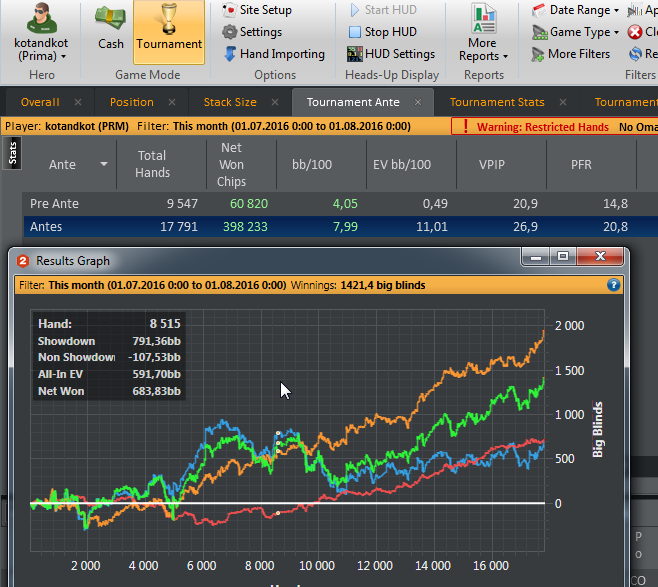Switch to the Position tab
Image resolution: width=658 pixels, height=587 pixels.
[x=132, y=102]
